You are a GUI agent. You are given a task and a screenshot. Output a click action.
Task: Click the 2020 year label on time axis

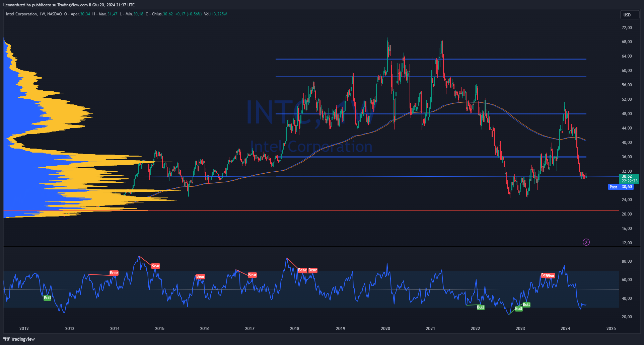pyautogui.click(x=385, y=329)
